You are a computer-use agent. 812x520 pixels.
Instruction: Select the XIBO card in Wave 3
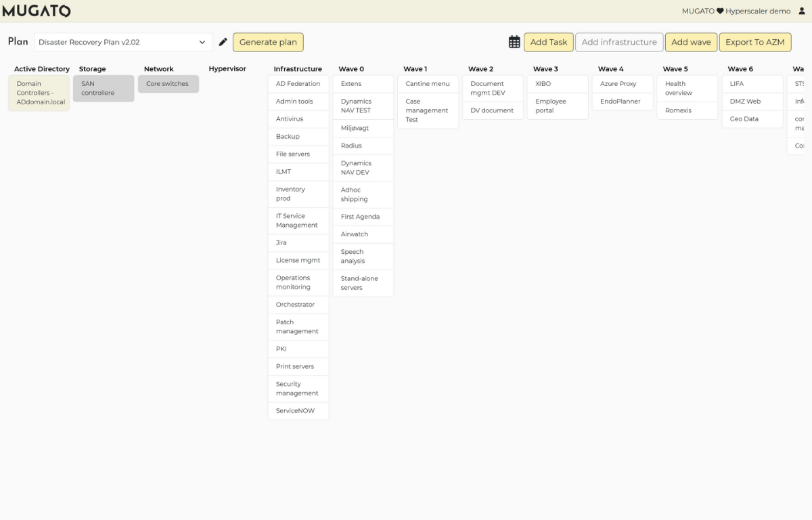pos(558,83)
